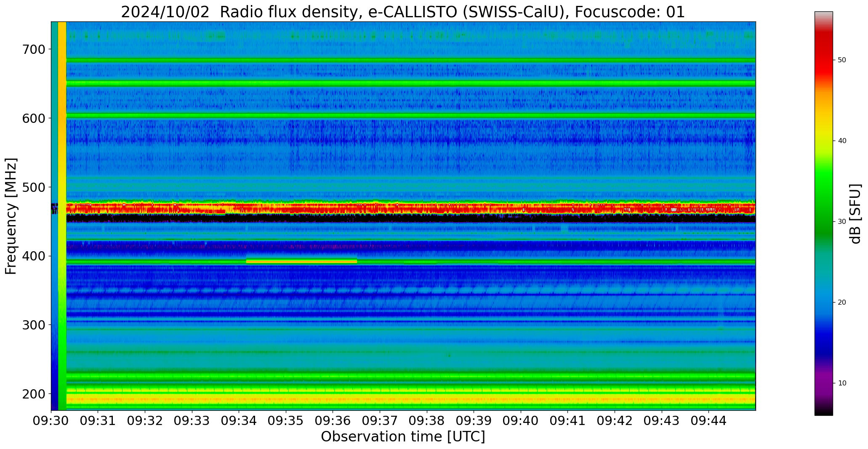Screen dimensions: 868x449
Task: Click the 09:38 time tick label
Action: (x=427, y=421)
